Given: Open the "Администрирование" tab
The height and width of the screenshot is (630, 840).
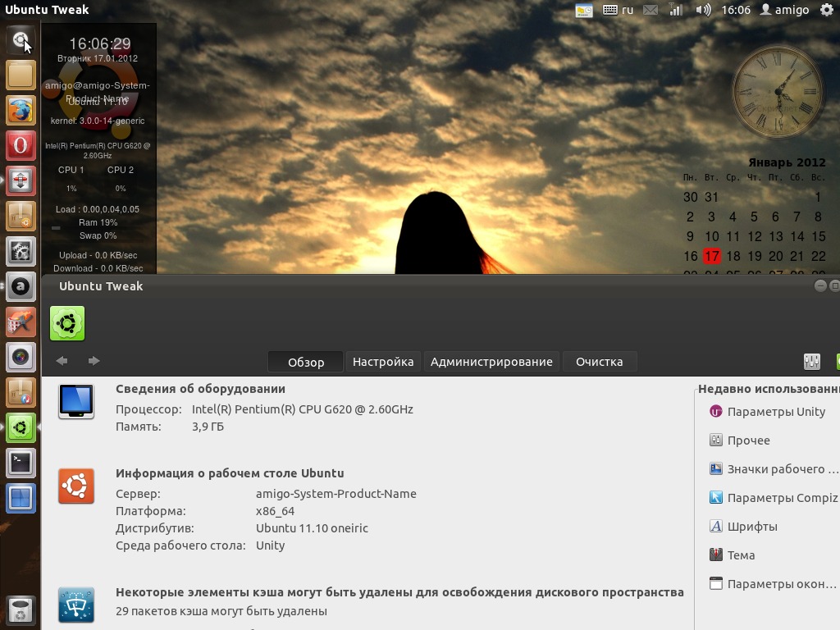Looking at the screenshot, I should click(x=492, y=362).
